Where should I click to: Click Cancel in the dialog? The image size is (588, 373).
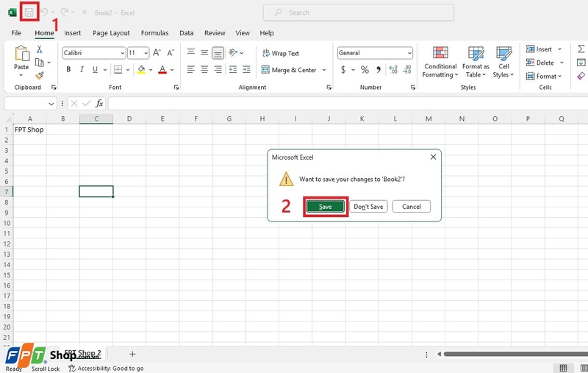click(x=412, y=207)
